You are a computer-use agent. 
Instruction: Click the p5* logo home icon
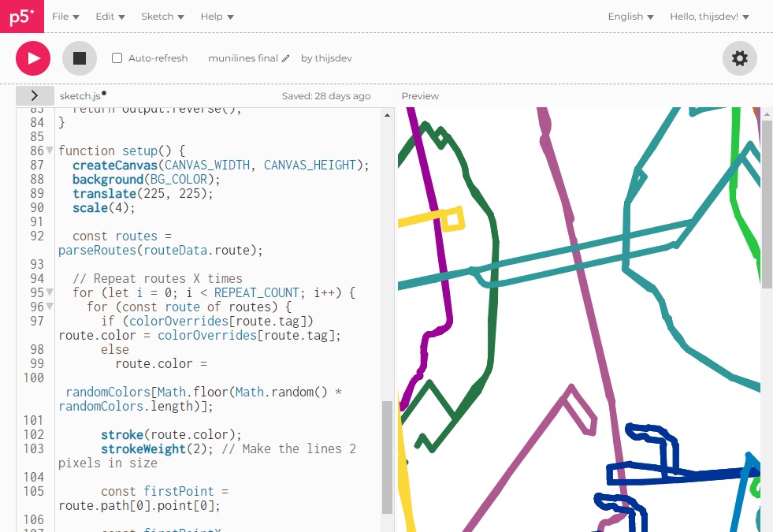point(21,17)
